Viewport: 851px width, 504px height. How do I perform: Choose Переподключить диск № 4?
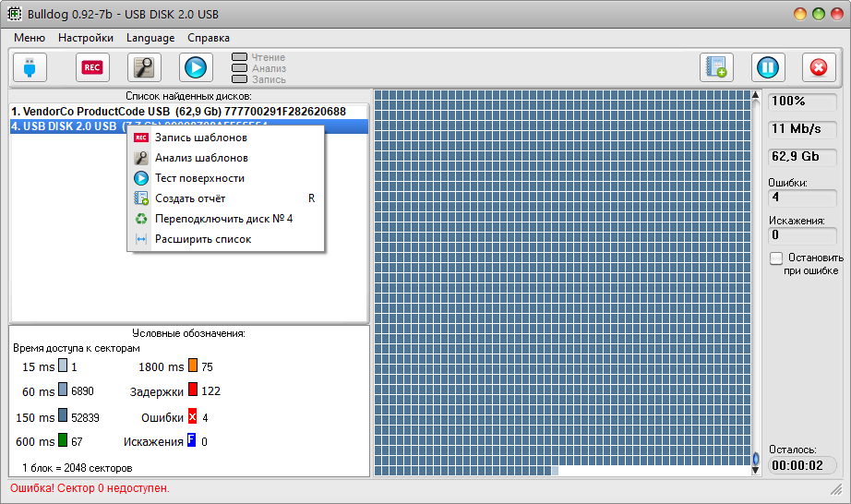pyautogui.click(x=226, y=219)
